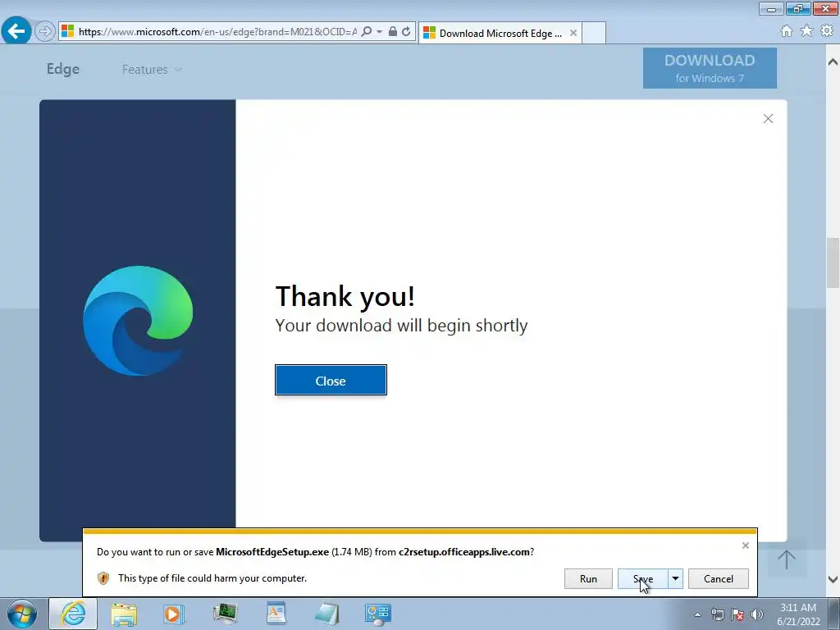Launch Windows Media Player from taskbar

pyautogui.click(x=174, y=614)
